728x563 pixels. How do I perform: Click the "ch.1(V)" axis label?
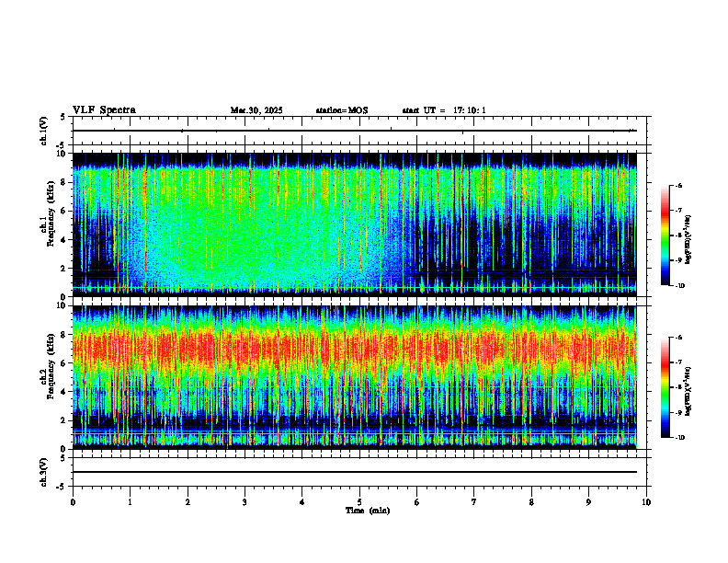click(x=44, y=131)
